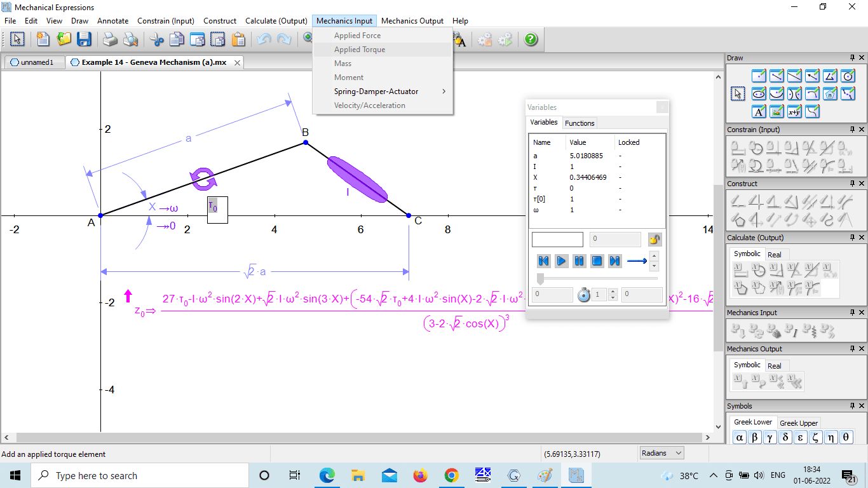Insert Greek letter alpha

740,437
